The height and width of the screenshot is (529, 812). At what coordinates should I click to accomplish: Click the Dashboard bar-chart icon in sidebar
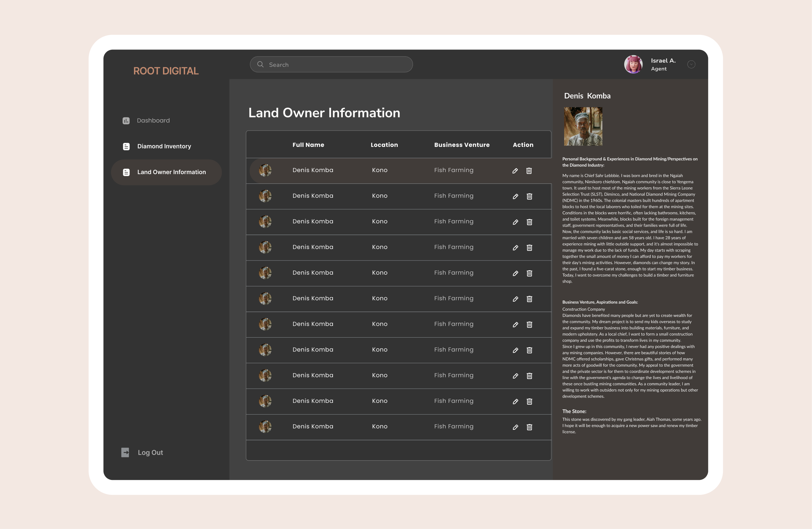(x=126, y=121)
